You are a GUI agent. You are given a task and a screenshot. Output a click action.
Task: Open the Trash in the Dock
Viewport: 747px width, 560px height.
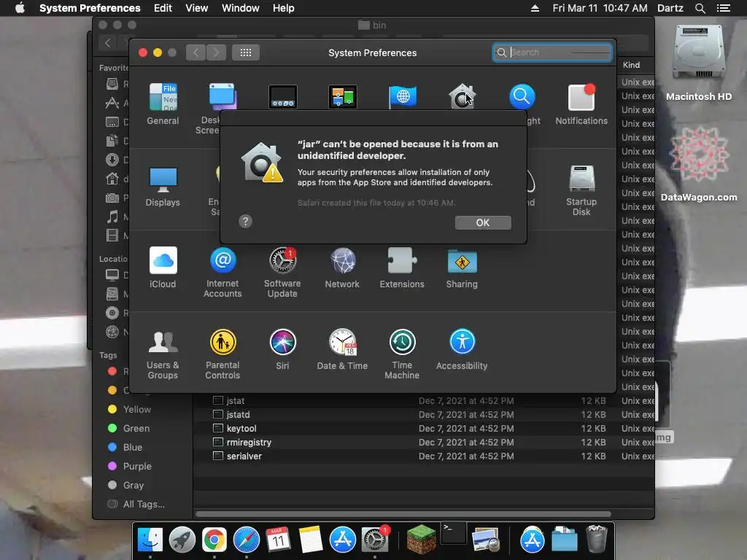(597, 539)
